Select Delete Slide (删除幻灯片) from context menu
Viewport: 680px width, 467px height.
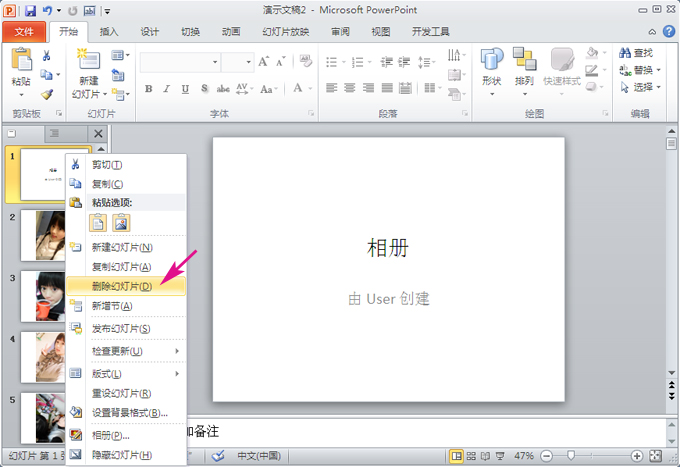(121, 286)
